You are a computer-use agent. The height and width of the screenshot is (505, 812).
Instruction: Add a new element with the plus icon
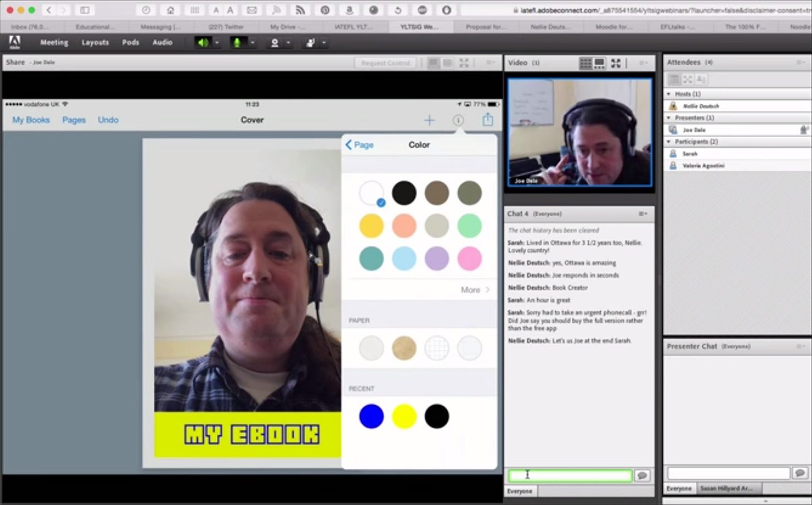[x=429, y=119]
